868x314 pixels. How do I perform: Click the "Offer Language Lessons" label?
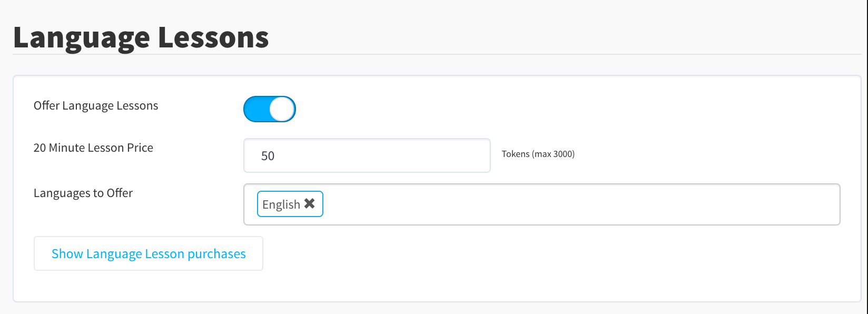[x=96, y=105]
